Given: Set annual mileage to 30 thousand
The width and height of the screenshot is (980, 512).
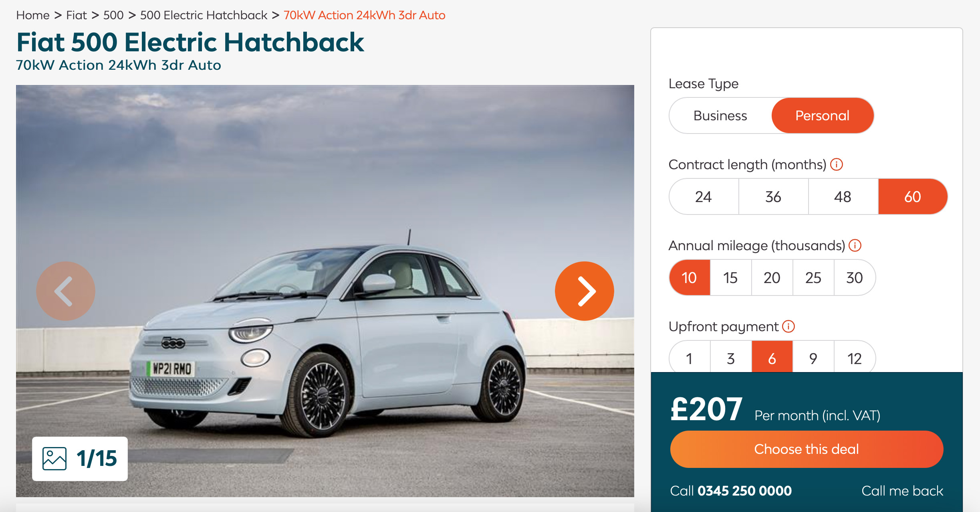Looking at the screenshot, I should point(855,277).
